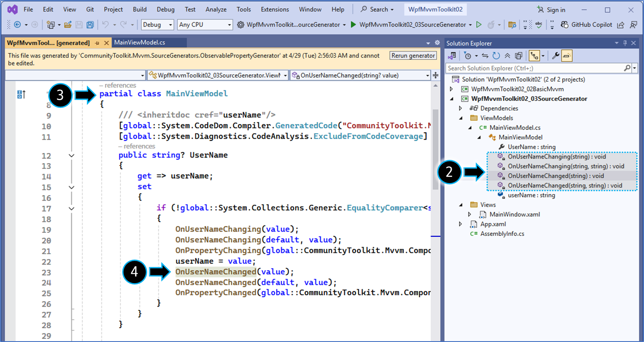644x342 pixels.
Task: Click the split editor window icon
Action: (x=435, y=76)
